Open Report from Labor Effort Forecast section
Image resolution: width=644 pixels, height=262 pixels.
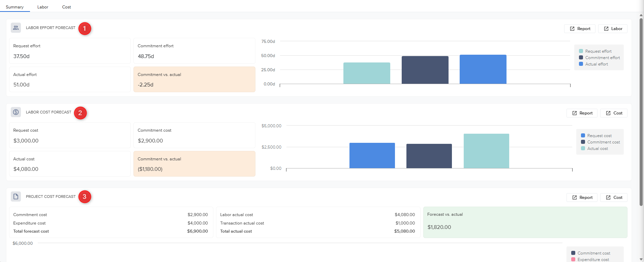coord(580,29)
